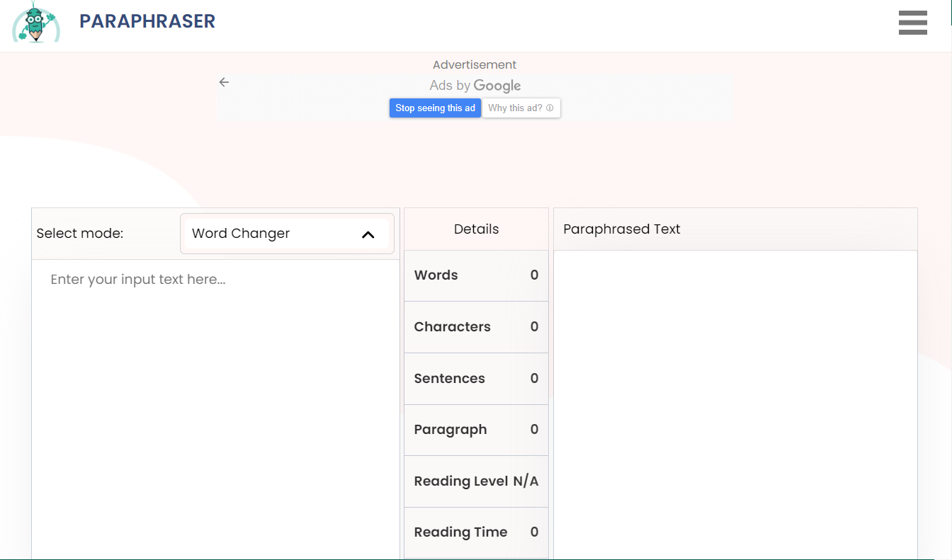Screen dimensions: 952x560
Task: Click the chevron arrow in the mode selector
Action: click(368, 234)
